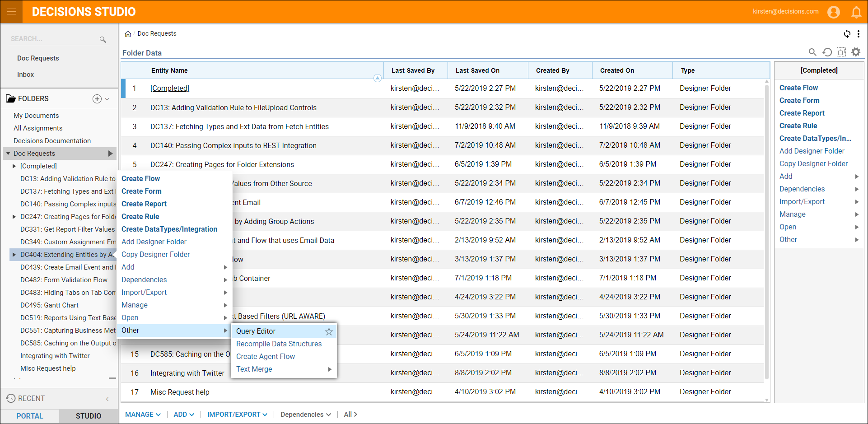Screen dimensions: 868x424
Task: Select the Misc Request help table row
Action: point(443,392)
